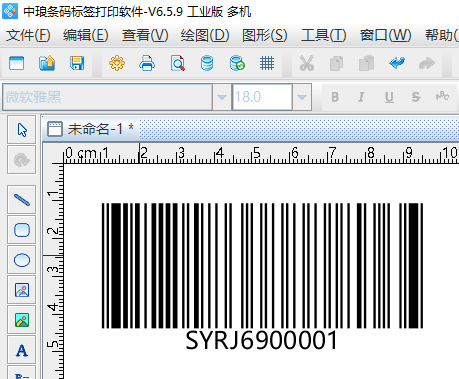Screen dimensions: 459x379
Task: Open the 绘图(D) menu
Action: pos(205,35)
